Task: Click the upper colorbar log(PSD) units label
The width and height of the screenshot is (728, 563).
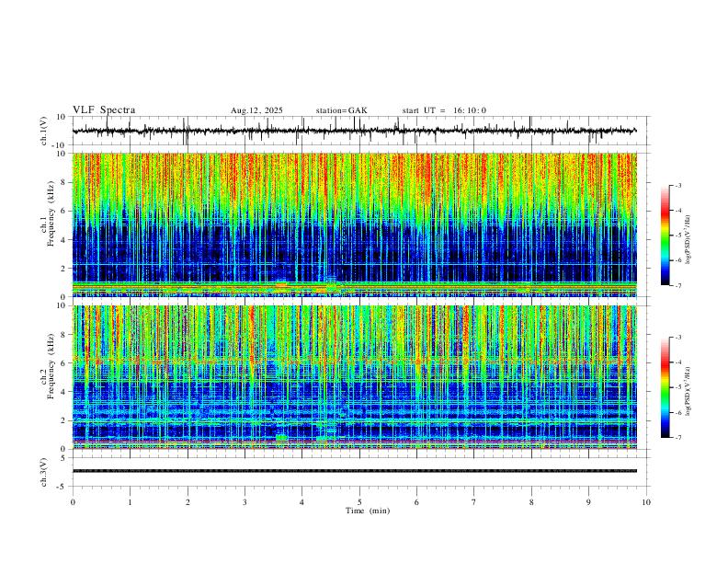Action: point(688,239)
